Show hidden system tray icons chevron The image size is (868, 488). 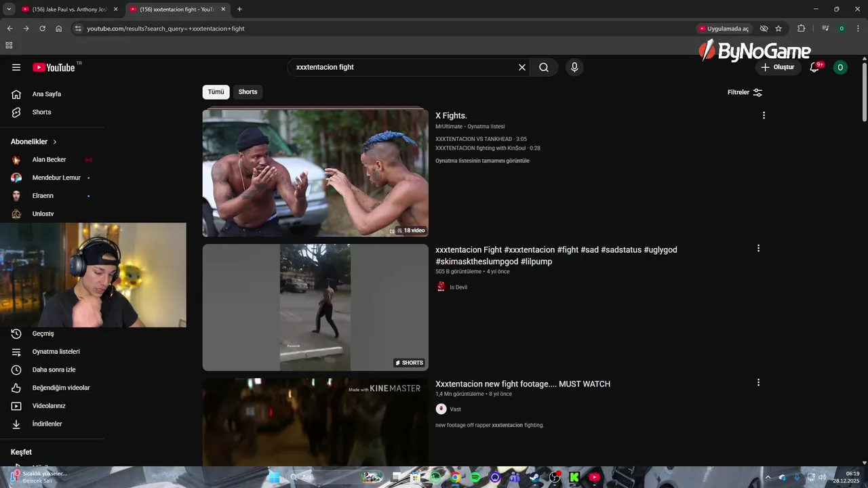click(x=768, y=477)
